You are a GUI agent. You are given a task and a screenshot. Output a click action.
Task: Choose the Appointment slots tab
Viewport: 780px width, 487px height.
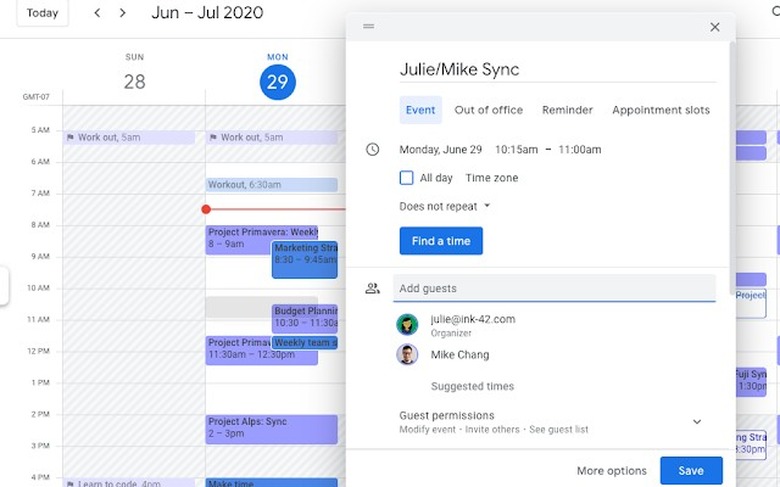pos(661,110)
